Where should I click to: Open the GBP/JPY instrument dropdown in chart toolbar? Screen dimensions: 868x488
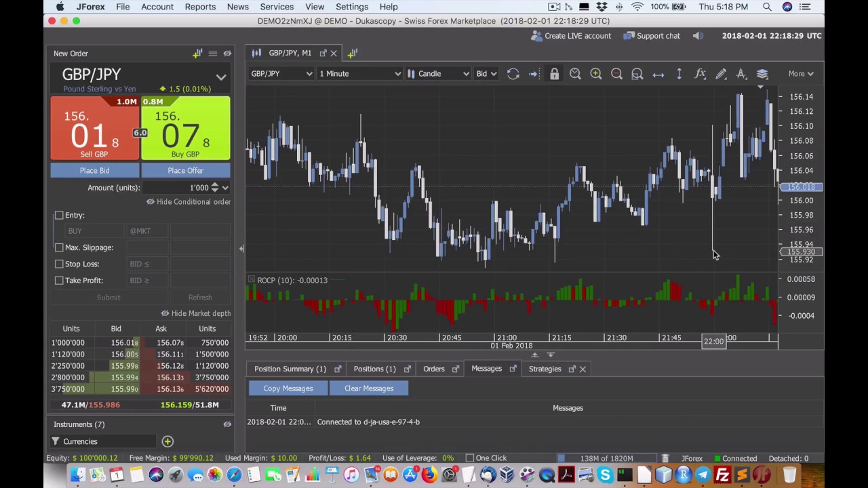(281, 74)
